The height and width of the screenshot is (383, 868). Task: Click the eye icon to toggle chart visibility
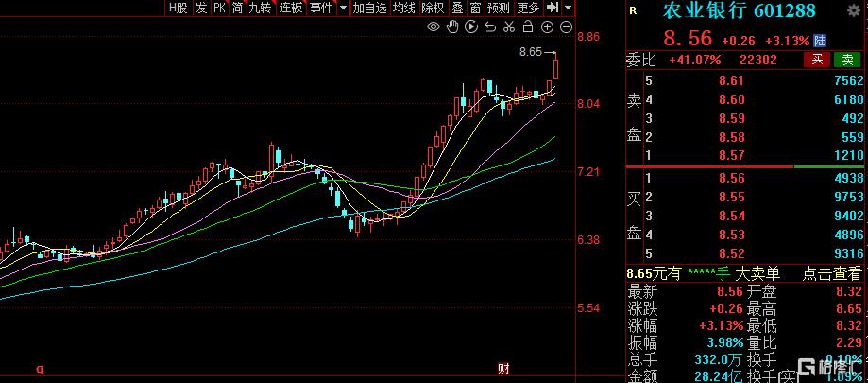pos(434,26)
